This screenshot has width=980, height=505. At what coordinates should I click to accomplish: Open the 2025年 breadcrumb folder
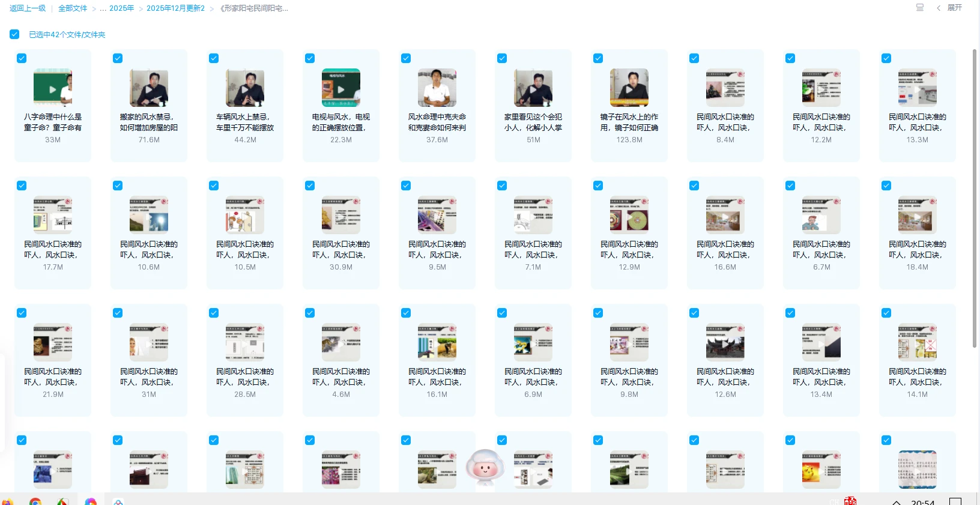tap(121, 8)
